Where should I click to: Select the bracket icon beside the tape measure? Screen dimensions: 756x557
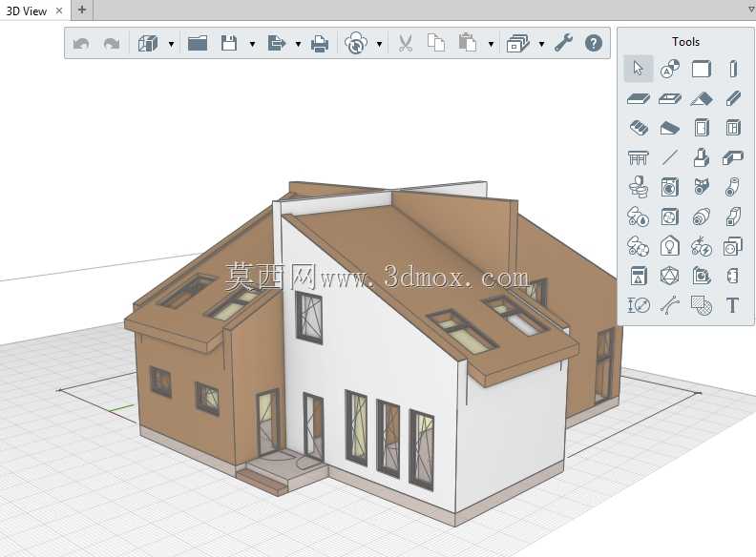pos(732,276)
